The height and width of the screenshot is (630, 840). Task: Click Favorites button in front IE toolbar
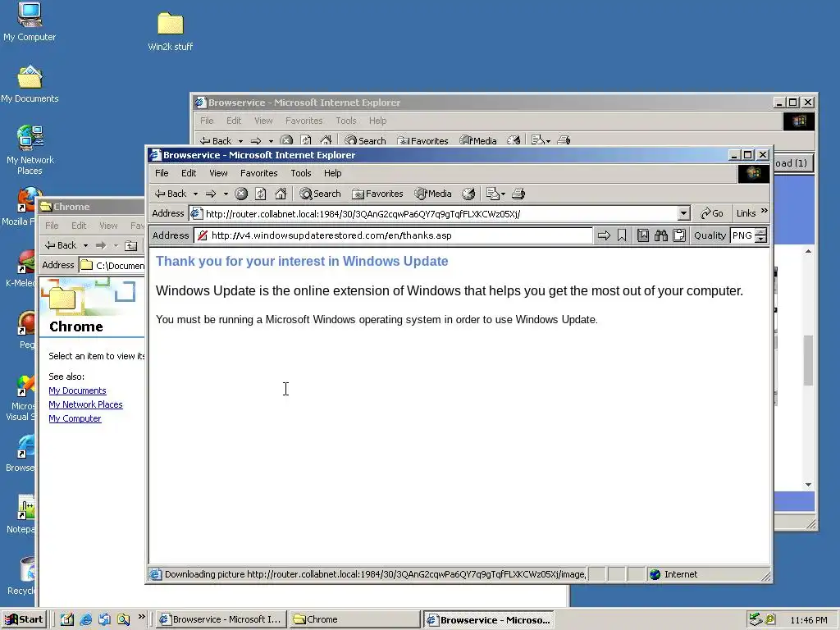click(x=377, y=194)
